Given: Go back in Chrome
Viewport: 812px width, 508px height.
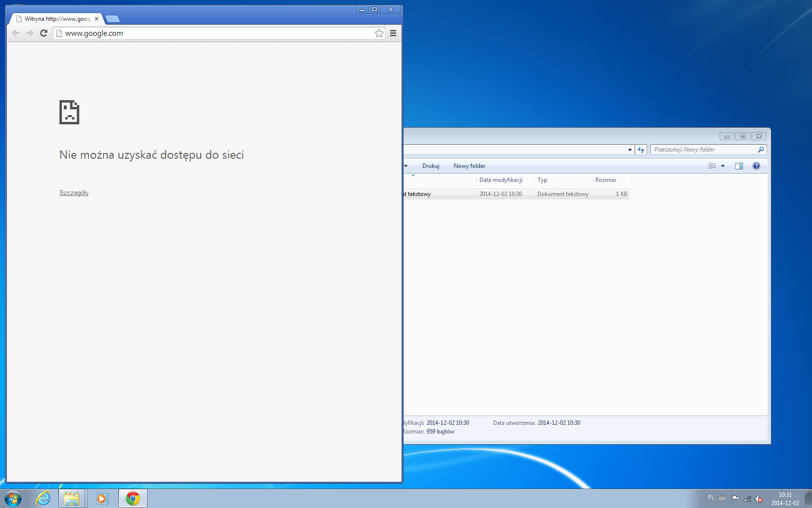Looking at the screenshot, I should pos(15,33).
